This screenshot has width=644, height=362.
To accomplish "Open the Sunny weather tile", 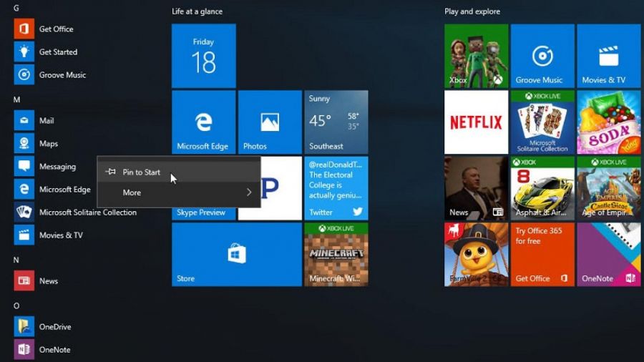I will click(336, 122).
